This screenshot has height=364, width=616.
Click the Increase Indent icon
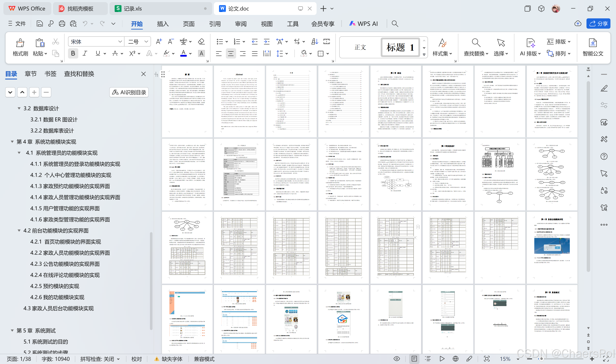pos(267,41)
